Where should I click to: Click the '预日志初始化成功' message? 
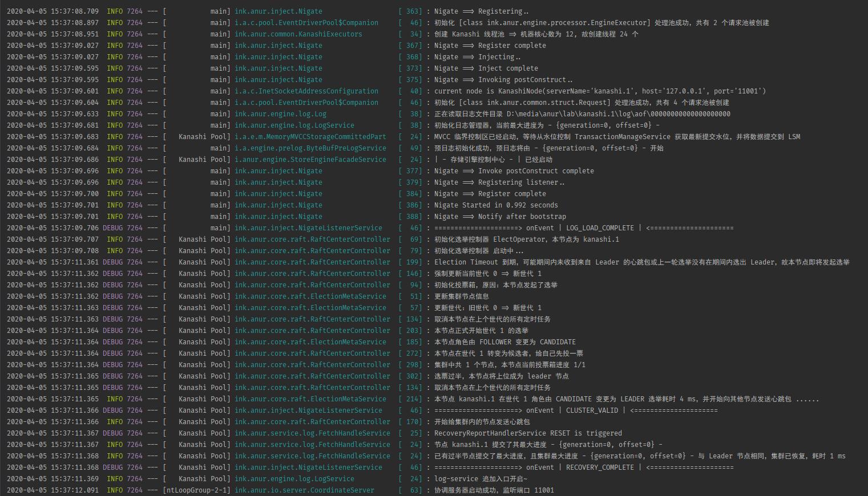coord(548,148)
